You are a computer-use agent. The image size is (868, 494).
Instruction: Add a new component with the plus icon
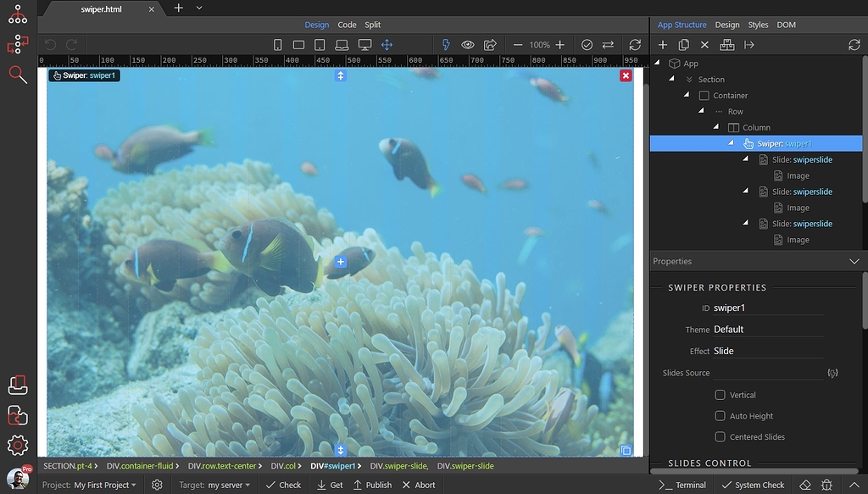(x=663, y=45)
